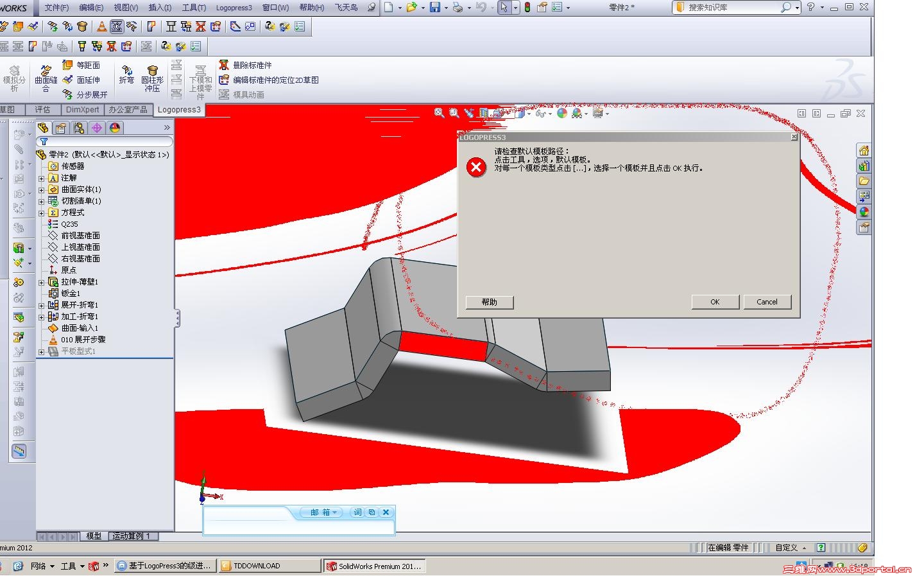Image resolution: width=924 pixels, height=578 pixels.
Task: Switch to the 评估 evaluate tab
Action: (x=42, y=110)
